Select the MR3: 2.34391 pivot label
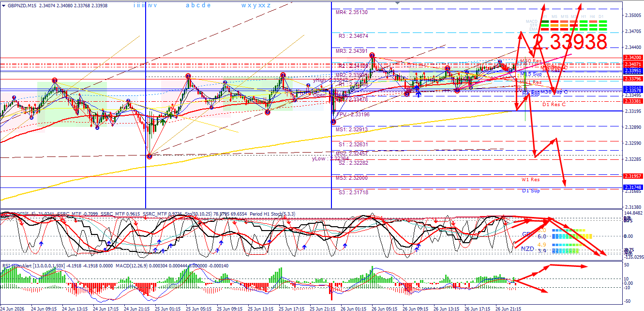 pos(352,51)
